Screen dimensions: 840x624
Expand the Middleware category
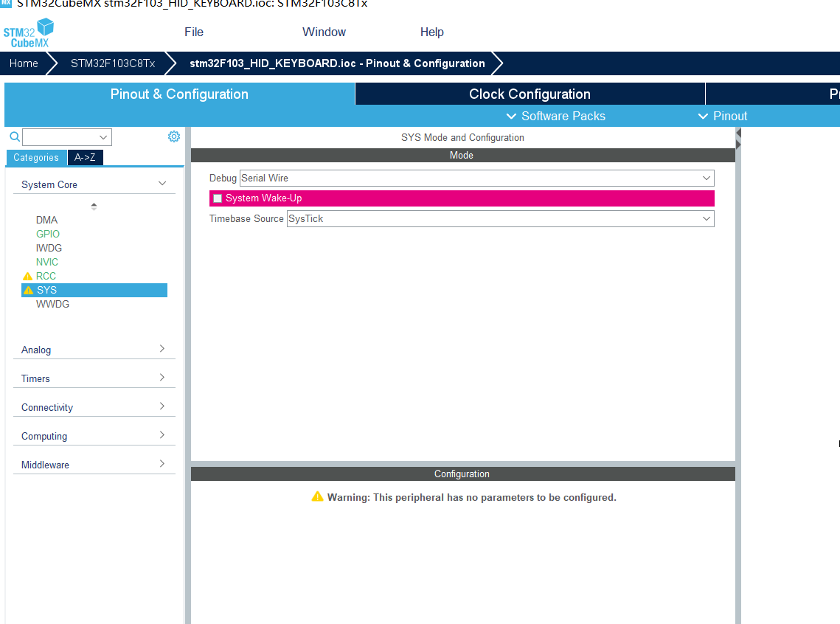[x=94, y=465]
